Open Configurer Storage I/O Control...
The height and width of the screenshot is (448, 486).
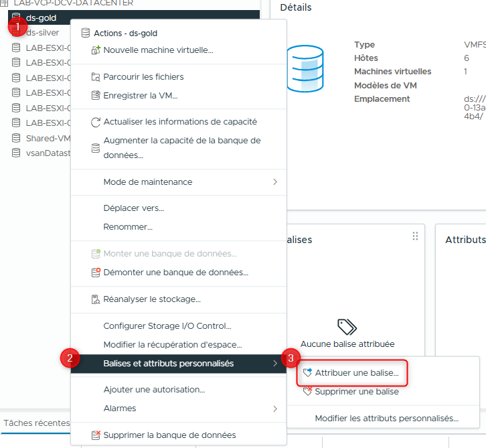pos(167,326)
